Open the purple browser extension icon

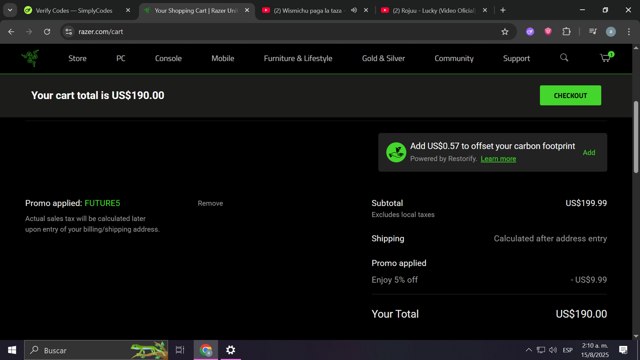[x=530, y=31]
